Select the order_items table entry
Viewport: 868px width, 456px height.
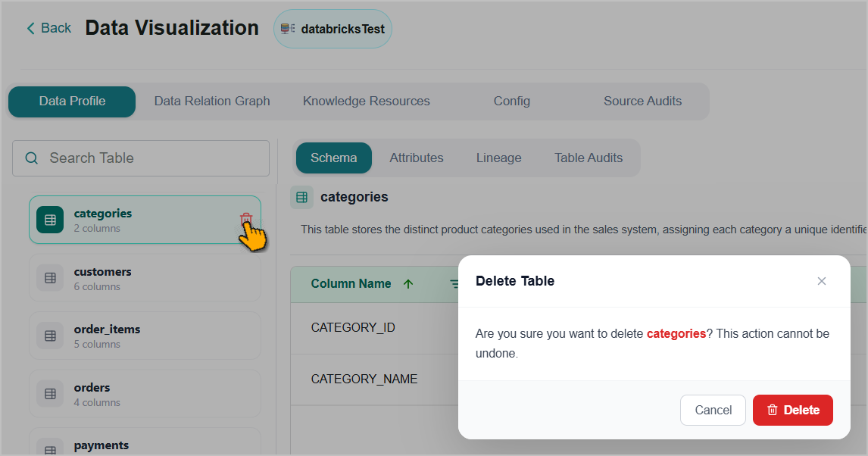[x=145, y=336]
